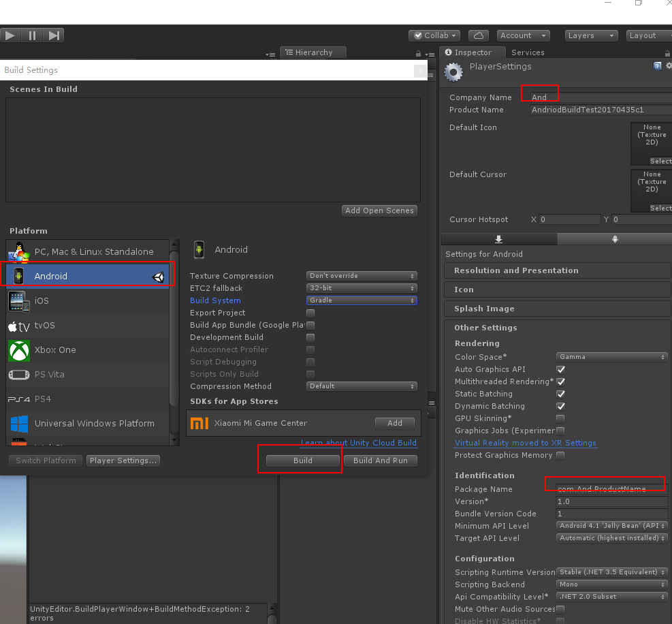
Task: Open the Hierarchy tab
Action: click(313, 52)
